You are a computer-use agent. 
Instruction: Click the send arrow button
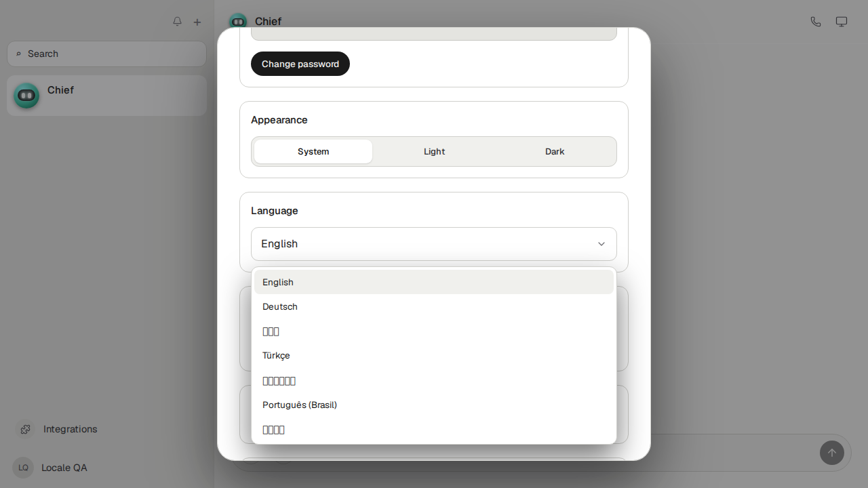pos(832,453)
